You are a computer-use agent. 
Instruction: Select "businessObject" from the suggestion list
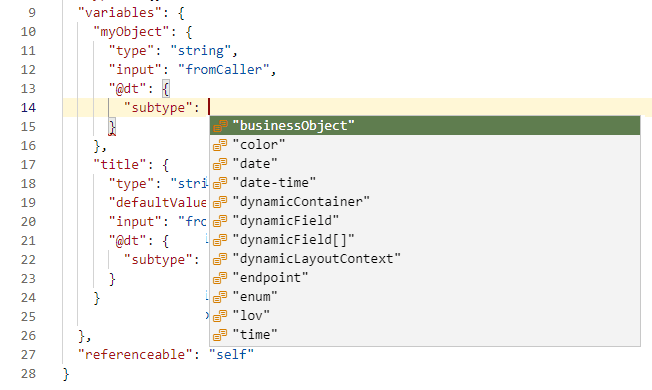click(x=425, y=126)
